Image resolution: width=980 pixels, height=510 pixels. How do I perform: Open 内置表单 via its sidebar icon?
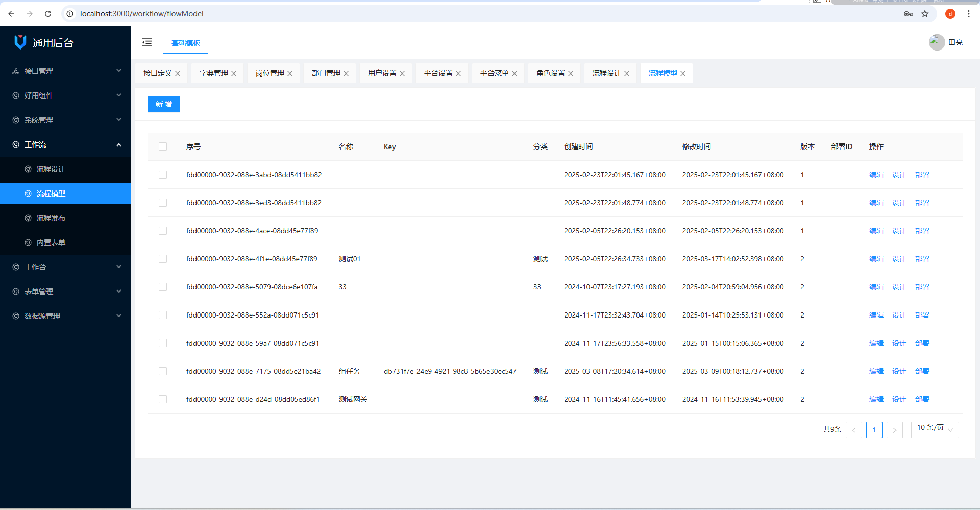tap(29, 242)
